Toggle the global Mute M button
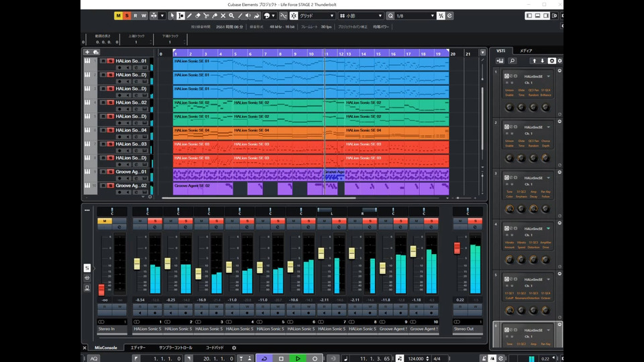The image size is (644, 362). [x=118, y=15]
